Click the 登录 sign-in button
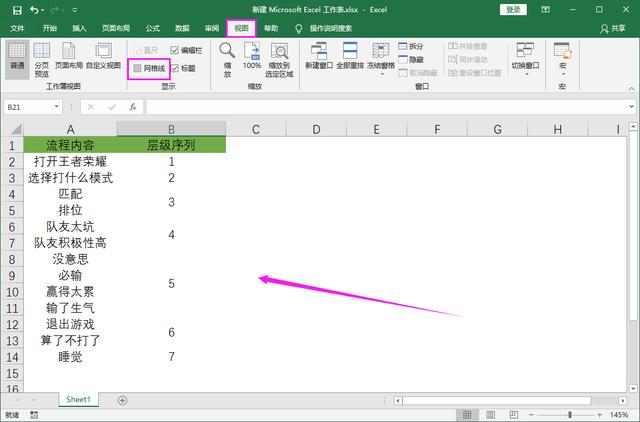Screen dimensions: 640x422 (x=513, y=10)
